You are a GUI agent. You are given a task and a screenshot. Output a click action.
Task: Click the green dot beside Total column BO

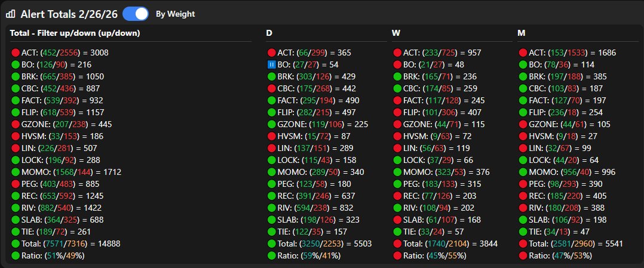16,64
